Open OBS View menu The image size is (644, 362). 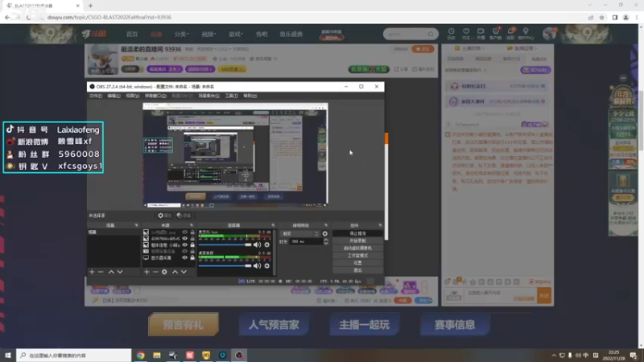pos(132,96)
